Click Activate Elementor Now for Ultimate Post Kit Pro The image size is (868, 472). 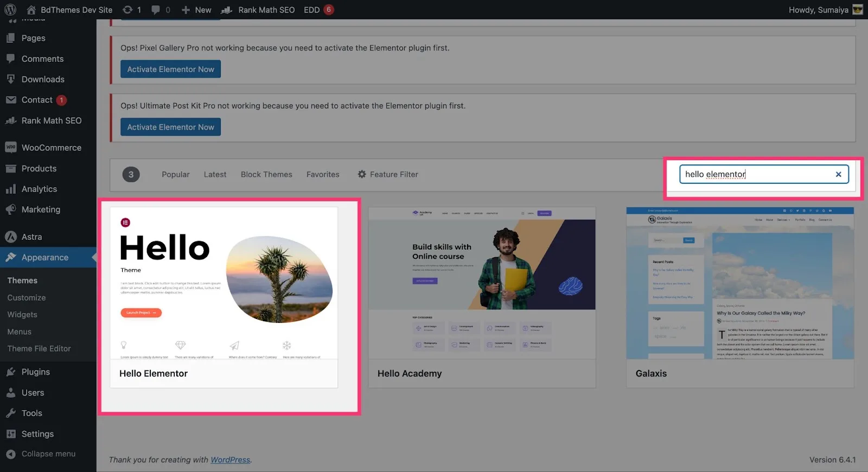pyautogui.click(x=170, y=127)
